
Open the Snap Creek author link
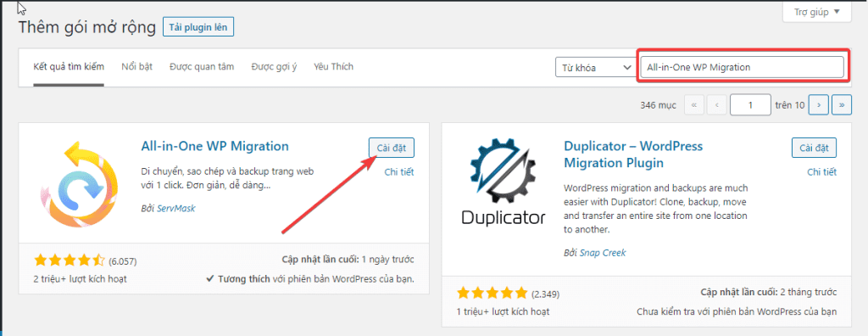[x=603, y=253]
